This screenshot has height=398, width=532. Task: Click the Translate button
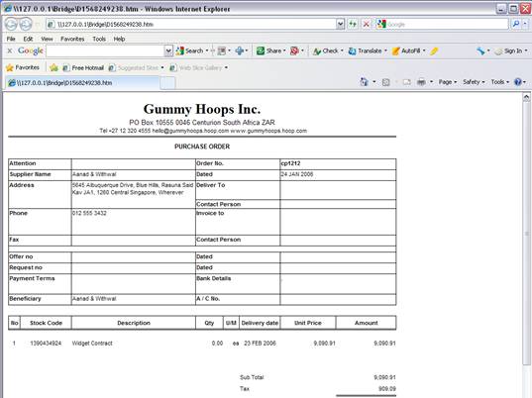pyautogui.click(x=366, y=50)
